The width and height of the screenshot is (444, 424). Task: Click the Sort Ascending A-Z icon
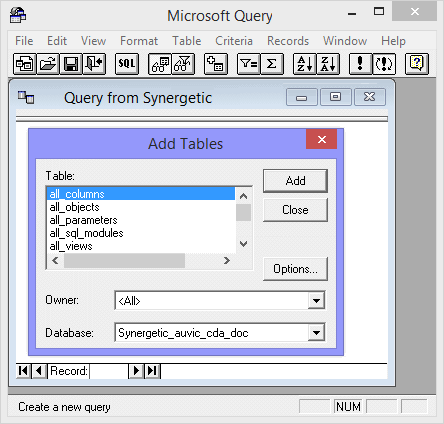[x=305, y=64]
